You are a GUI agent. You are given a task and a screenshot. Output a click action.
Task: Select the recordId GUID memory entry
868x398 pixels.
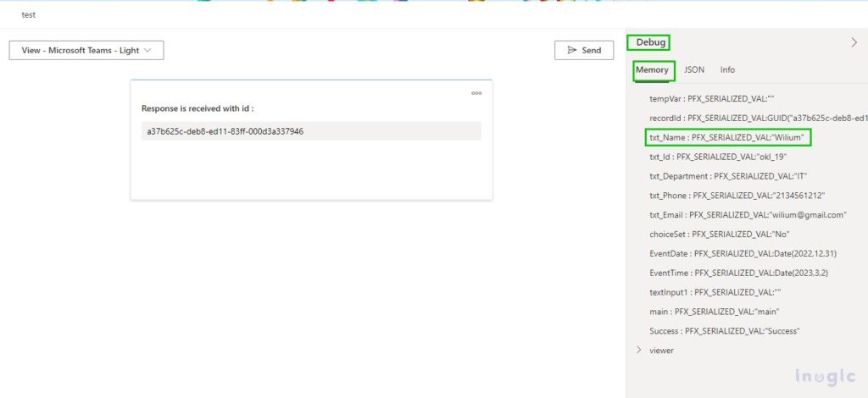tap(759, 118)
